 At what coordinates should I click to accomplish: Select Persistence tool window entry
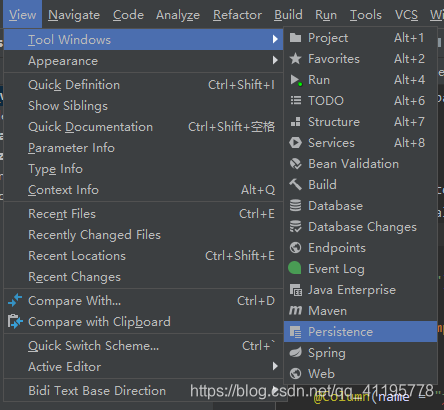pos(360,332)
